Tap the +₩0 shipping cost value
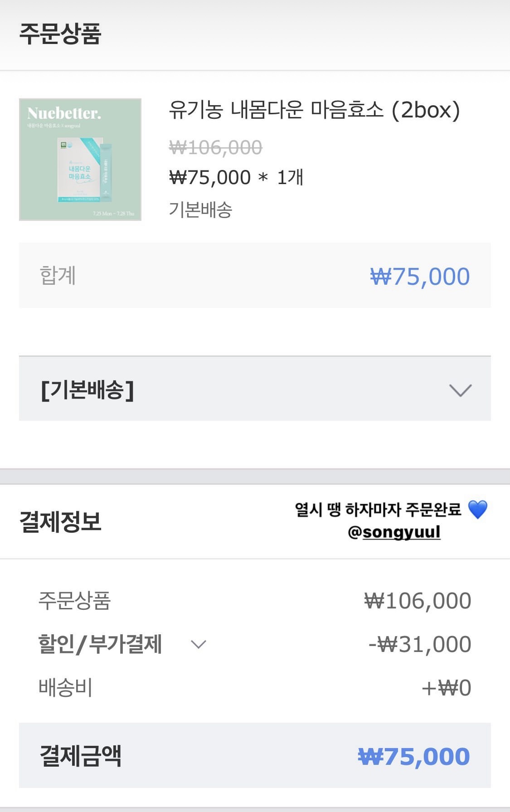The width and height of the screenshot is (510, 812). point(447,688)
